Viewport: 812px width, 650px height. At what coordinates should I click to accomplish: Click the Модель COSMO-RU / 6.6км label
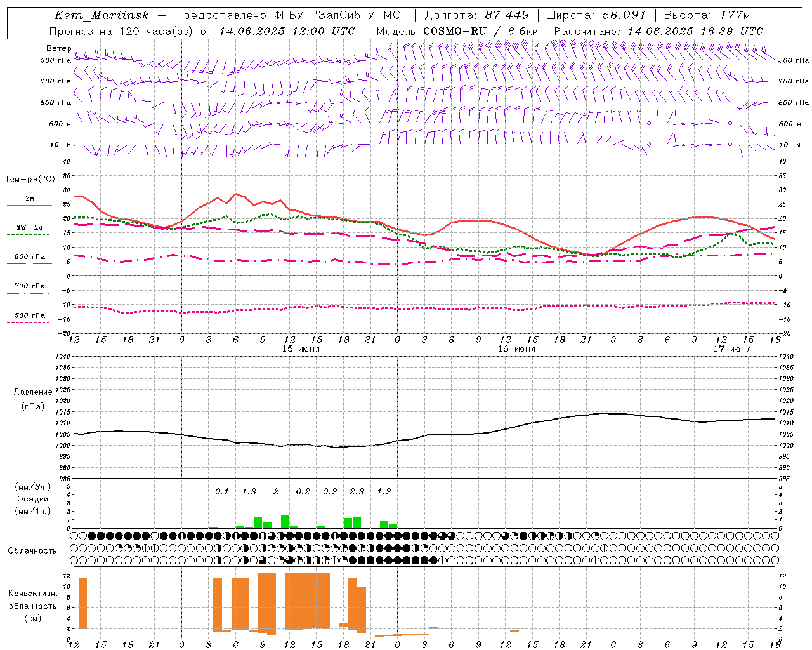click(457, 31)
